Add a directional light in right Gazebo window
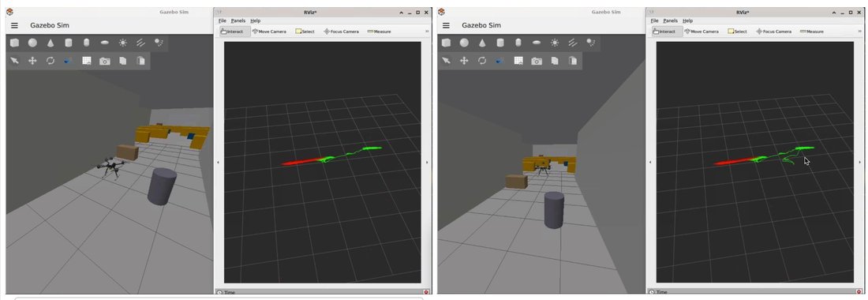The height and width of the screenshot is (300, 868). pos(572,43)
